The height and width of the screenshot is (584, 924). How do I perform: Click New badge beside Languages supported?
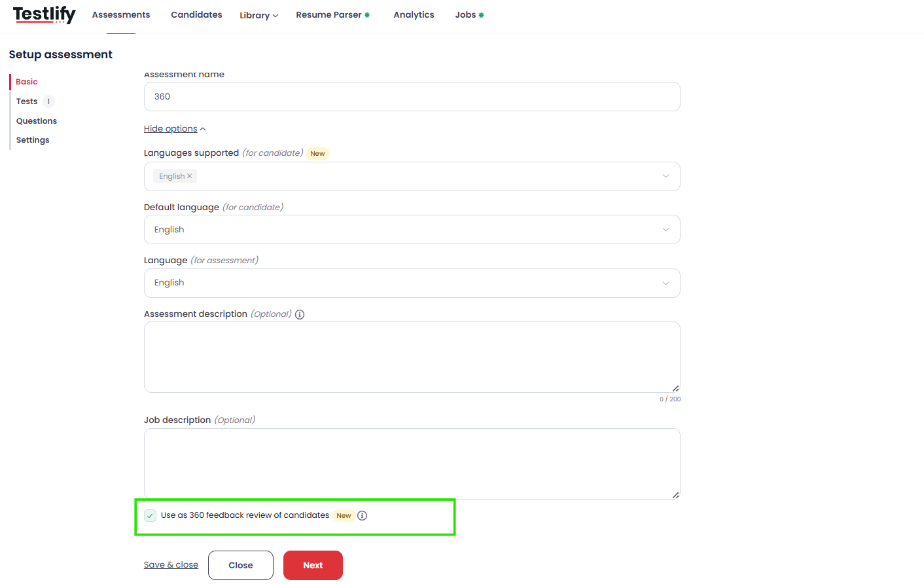[x=317, y=154]
